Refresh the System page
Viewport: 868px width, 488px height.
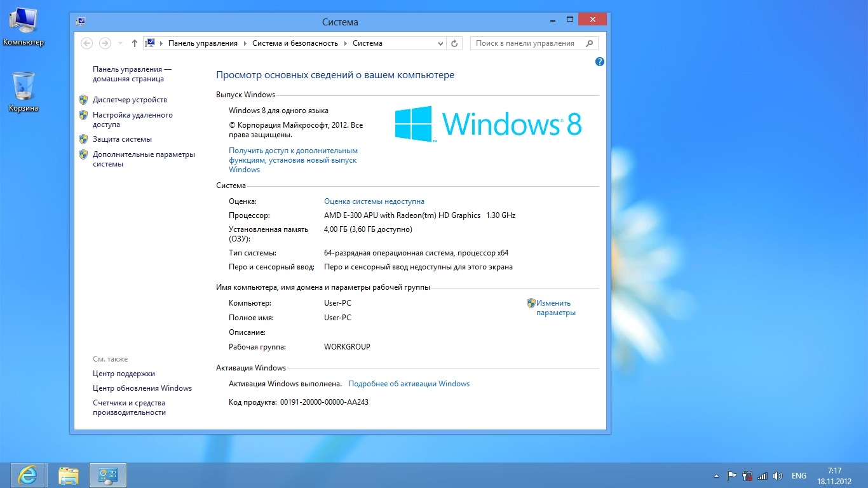454,43
